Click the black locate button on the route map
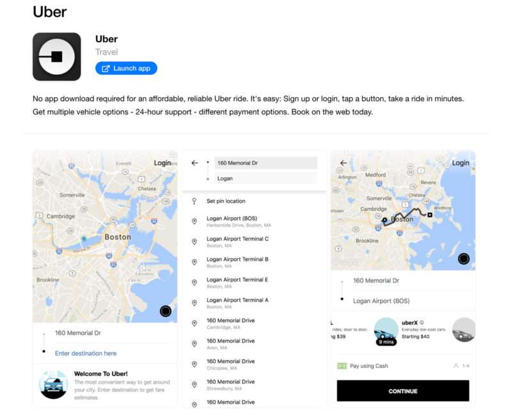This screenshot has height=420, width=512. (463, 259)
